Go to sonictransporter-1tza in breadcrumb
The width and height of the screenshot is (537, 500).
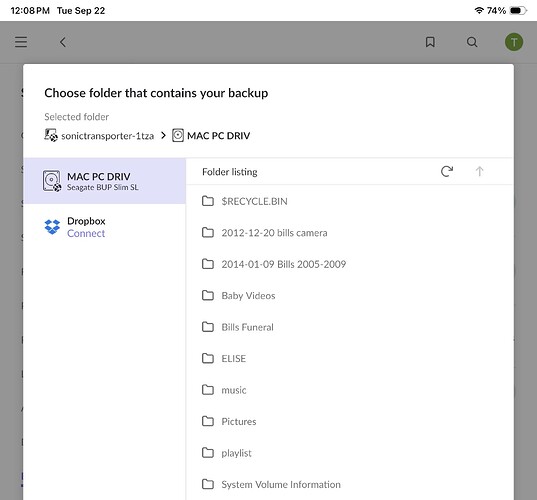click(107, 136)
